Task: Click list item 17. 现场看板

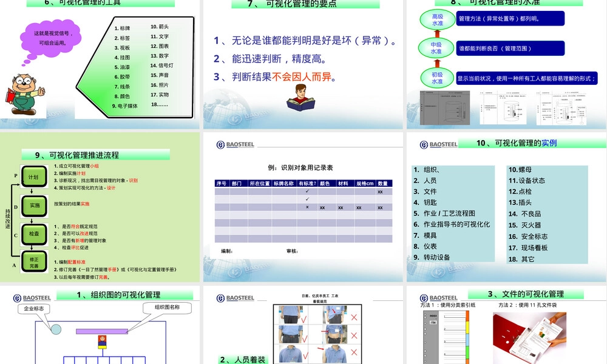Action: coord(527,248)
